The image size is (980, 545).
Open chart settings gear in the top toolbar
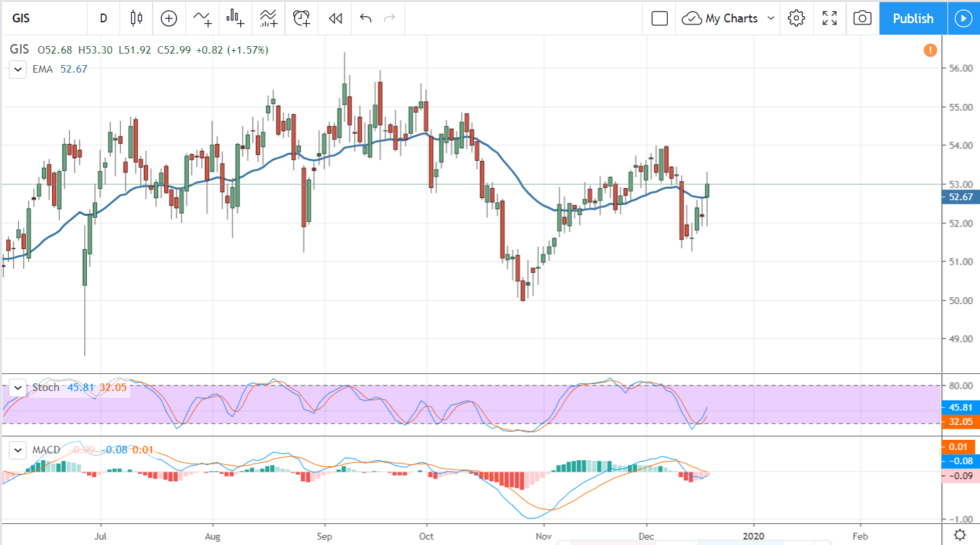click(x=796, y=18)
